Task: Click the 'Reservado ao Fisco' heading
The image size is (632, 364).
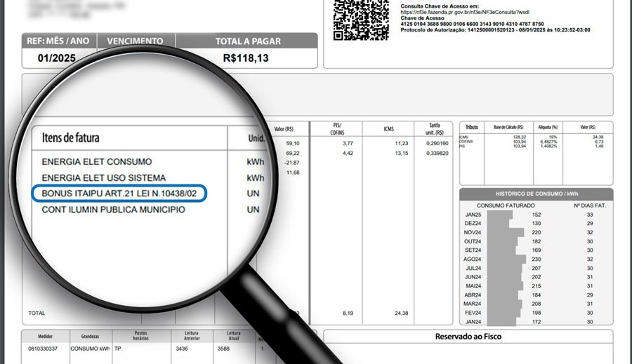Action: point(468,337)
